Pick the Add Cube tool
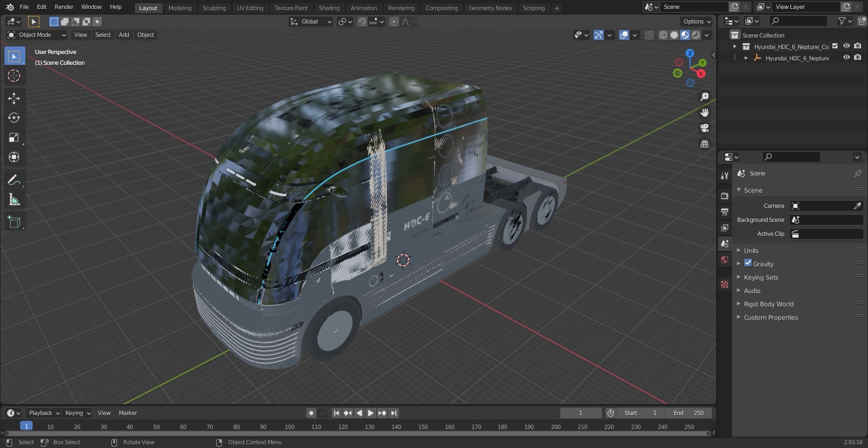 (x=14, y=222)
